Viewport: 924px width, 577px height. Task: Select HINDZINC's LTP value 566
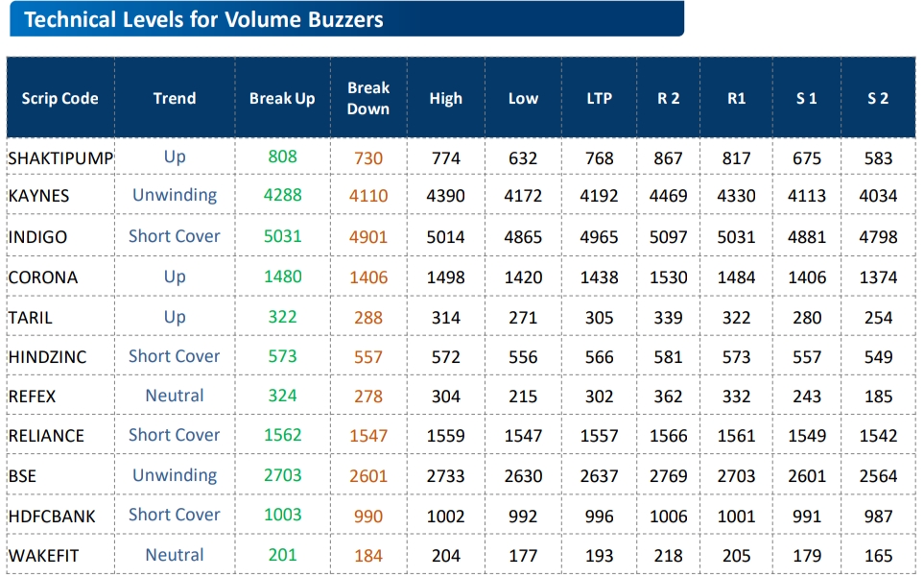[x=599, y=357]
